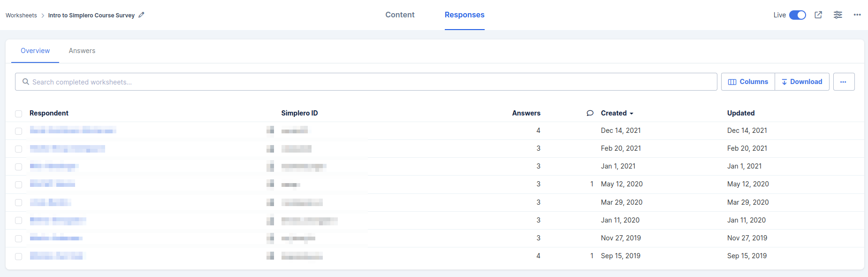Click the avatar icon in the Sep 15, 2019 row

(270, 256)
